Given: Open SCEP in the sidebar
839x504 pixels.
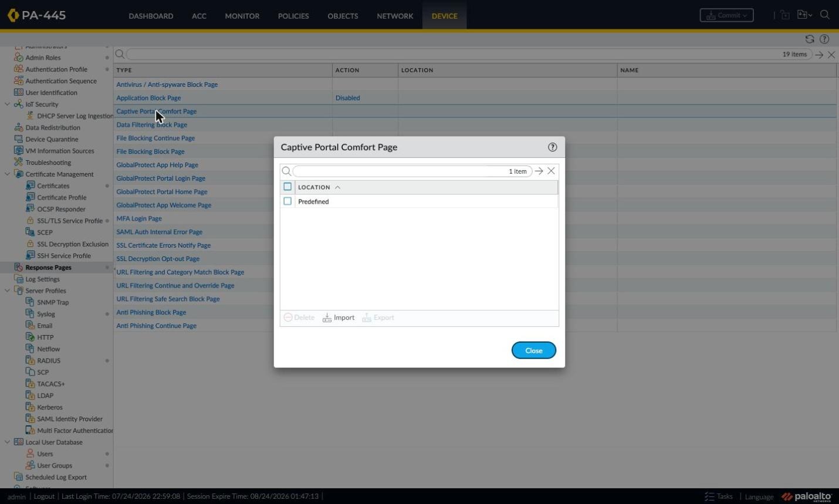Looking at the screenshot, I should pos(45,232).
